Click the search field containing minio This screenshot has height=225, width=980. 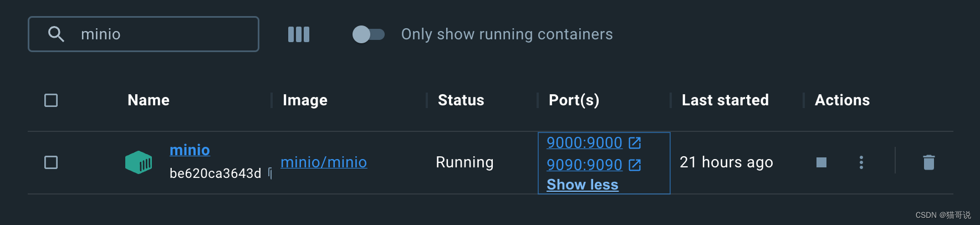point(161,34)
